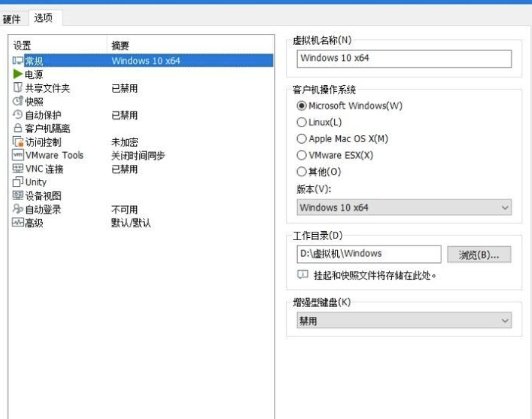Click the 访问控制 access control icon
Viewport: 532px width, 419px height.
point(18,142)
